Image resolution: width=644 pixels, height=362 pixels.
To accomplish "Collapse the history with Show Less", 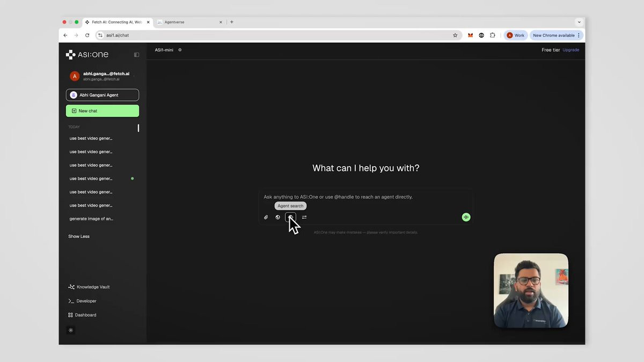I will pyautogui.click(x=79, y=237).
